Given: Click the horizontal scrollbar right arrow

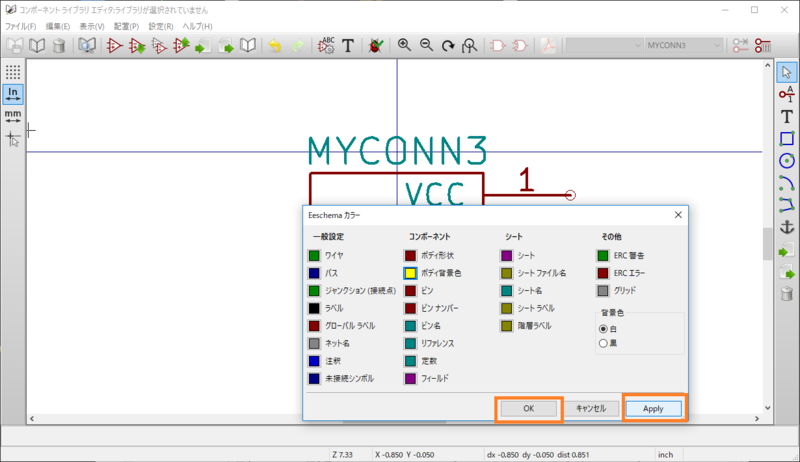Looking at the screenshot, I should click(757, 419).
